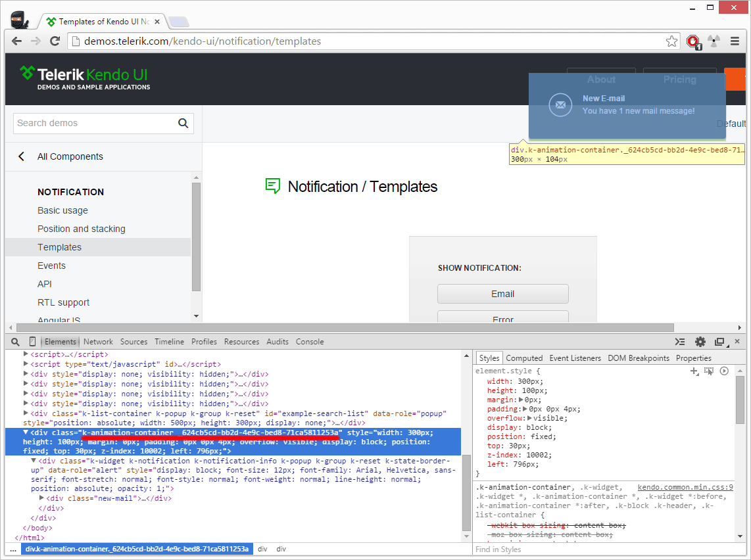
Task: Expand the overflow property triangle
Action: click(530, 418)
